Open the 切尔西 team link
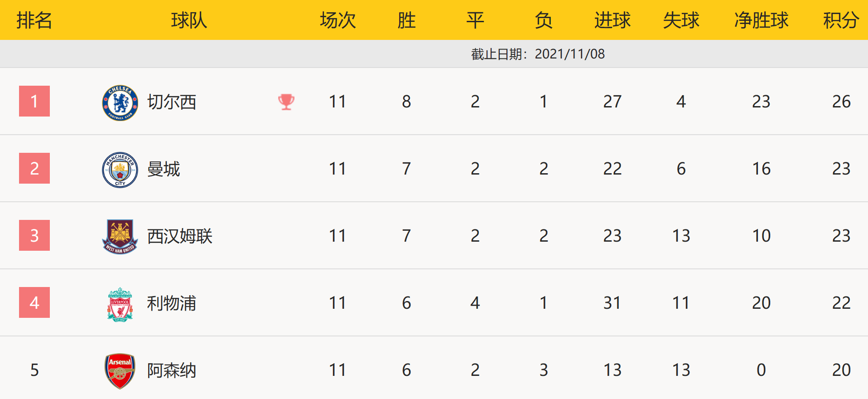Viewport: 868px width, 399px height. click(172, 102)
